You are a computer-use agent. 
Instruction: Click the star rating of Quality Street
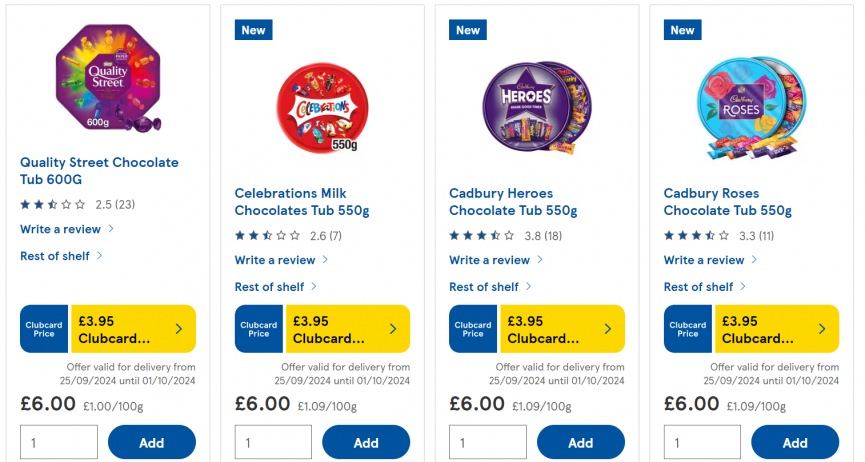tap(53, 205)
